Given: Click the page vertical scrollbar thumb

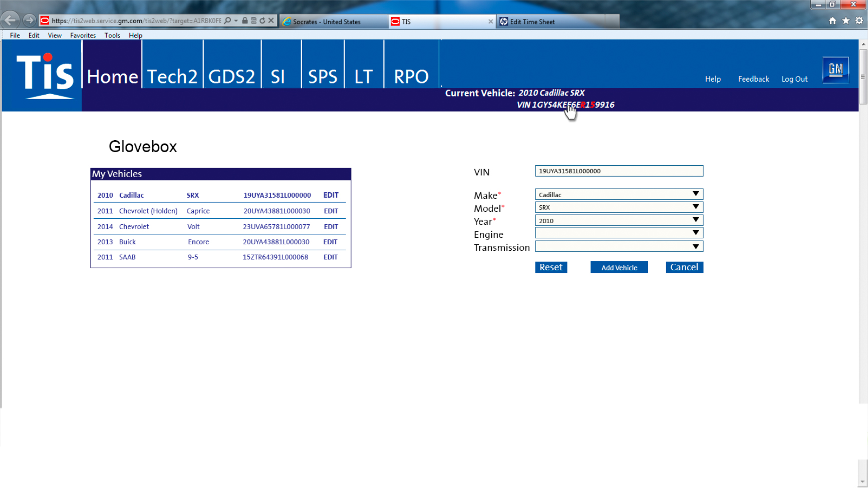Looking at the screenshot, I should [x=863, y=76].
